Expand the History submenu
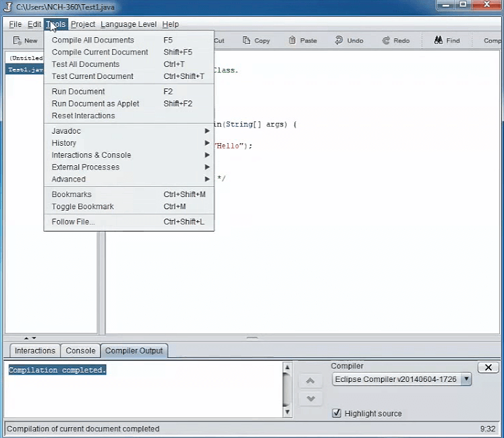Viewport: 504px width, 438px height. tap(129, 143)
